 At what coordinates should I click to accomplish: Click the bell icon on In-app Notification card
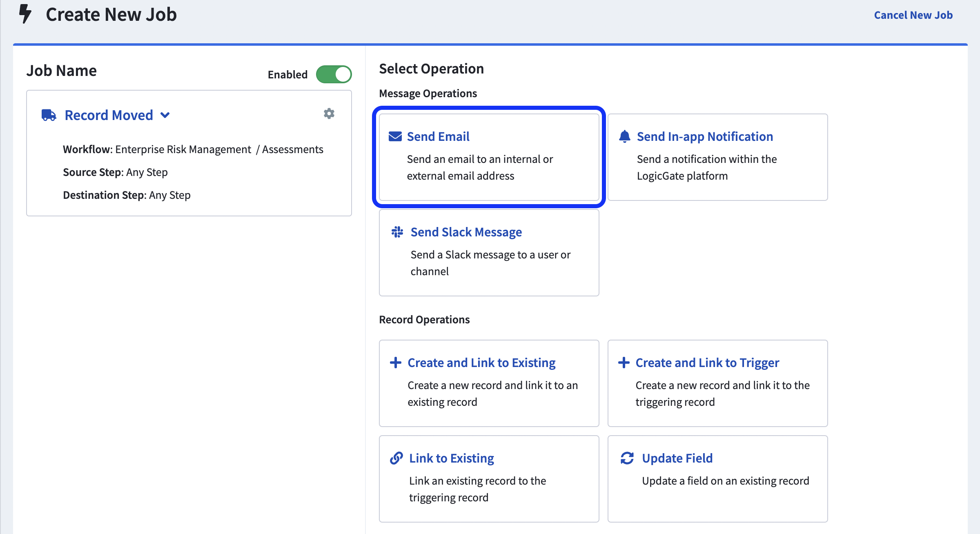pyautogui.click(x=625, y=136)
